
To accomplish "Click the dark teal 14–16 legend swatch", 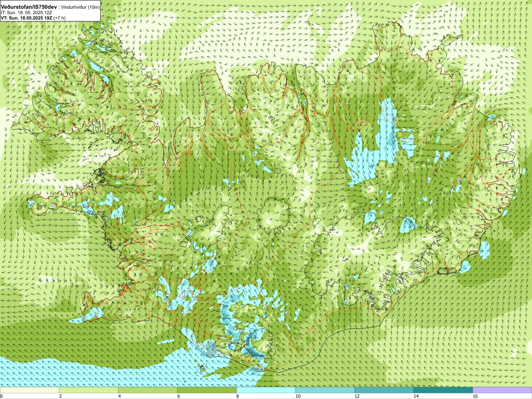I will click(x=443, y=390).
